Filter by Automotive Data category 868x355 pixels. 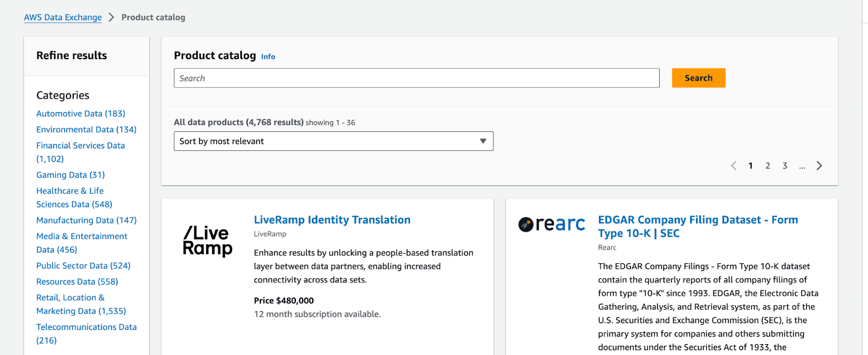coord(81,114)
